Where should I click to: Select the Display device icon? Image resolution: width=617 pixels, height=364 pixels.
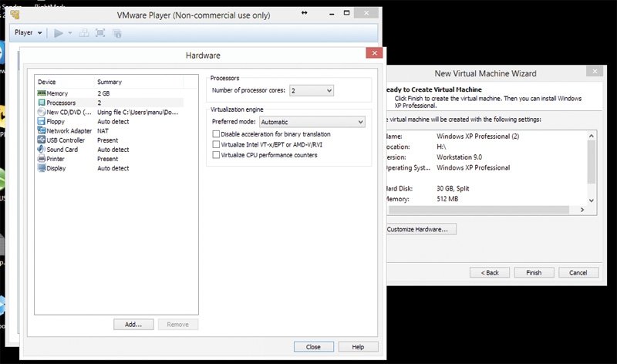[42, 168]
